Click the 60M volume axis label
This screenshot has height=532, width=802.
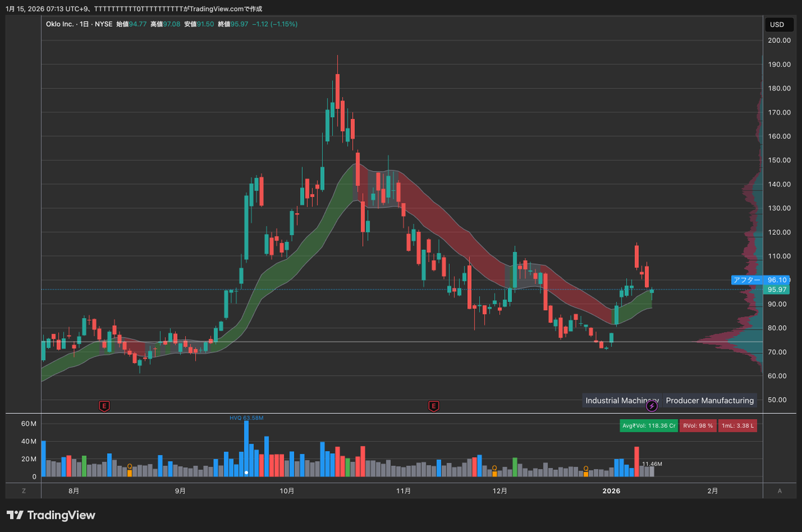(x=28, y=424)
